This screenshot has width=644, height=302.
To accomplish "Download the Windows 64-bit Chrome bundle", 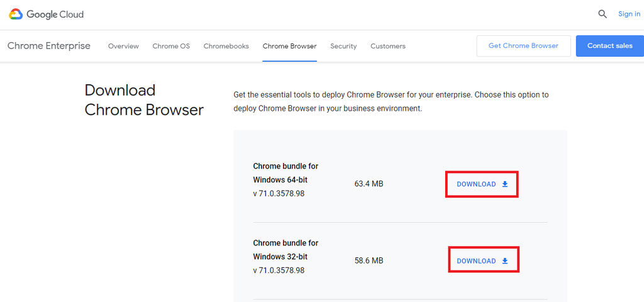I will click(482, 184).
